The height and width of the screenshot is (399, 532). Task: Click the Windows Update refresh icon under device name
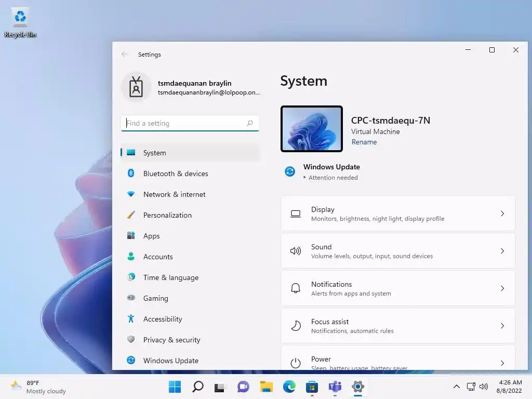tap(290, 171)
